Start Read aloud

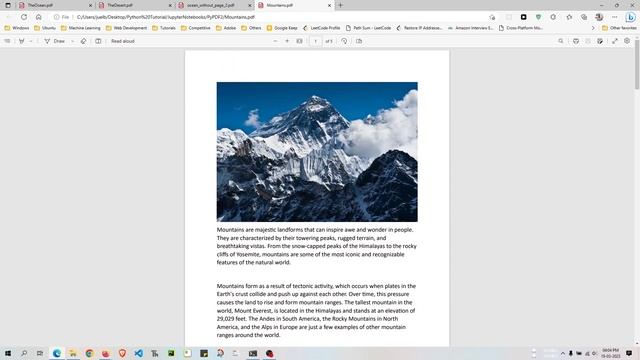(123, 41)
